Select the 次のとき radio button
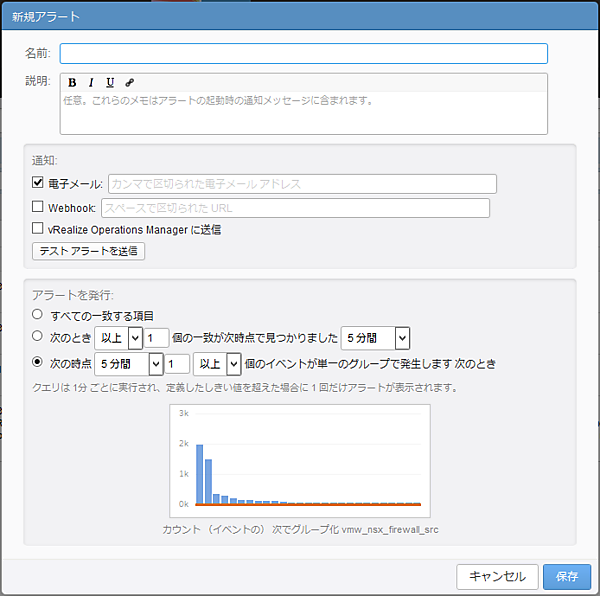 pos(38,337)
